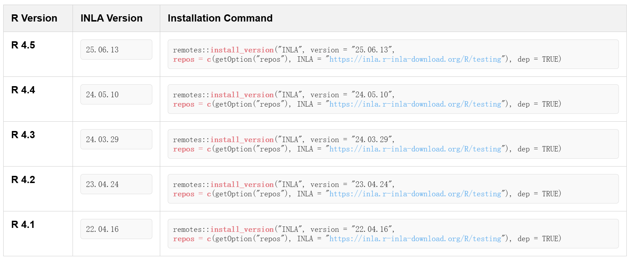644x262 pixels.
Task: Click the R 4.1 row label
Action: [x=23, y=225]
